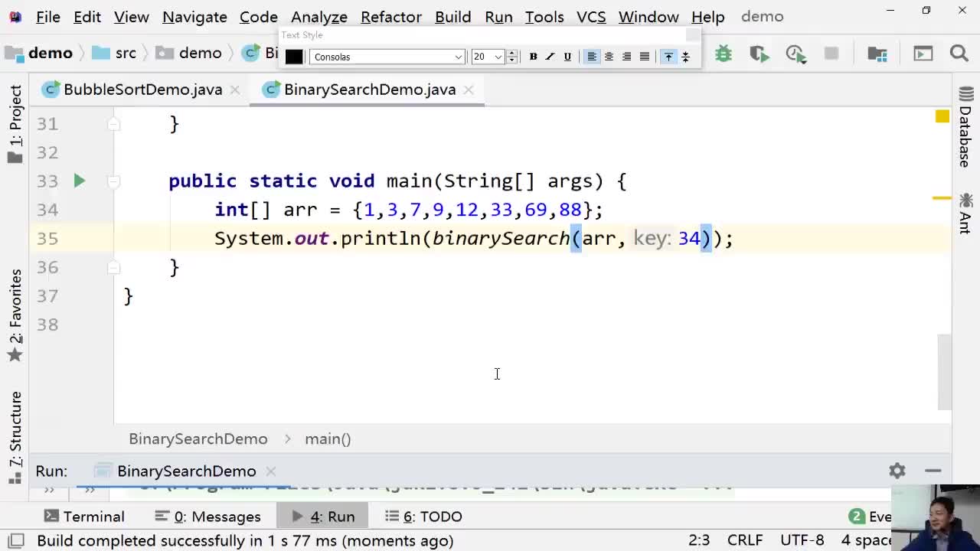Click the IntelliJ app logo icon
The width and height of the screenshot is (980, 551).
[x=15, y=16]
